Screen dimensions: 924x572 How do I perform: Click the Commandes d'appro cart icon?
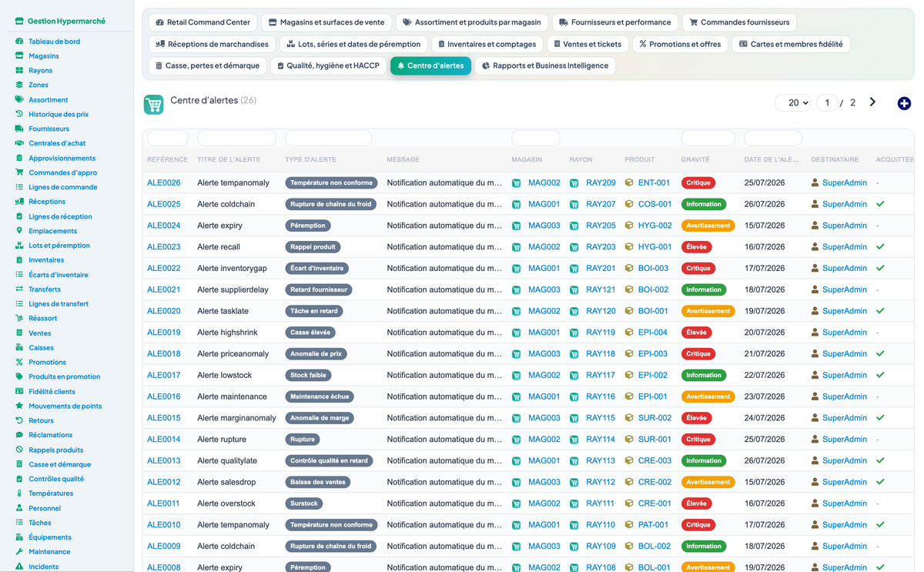[x=19, y=172]
